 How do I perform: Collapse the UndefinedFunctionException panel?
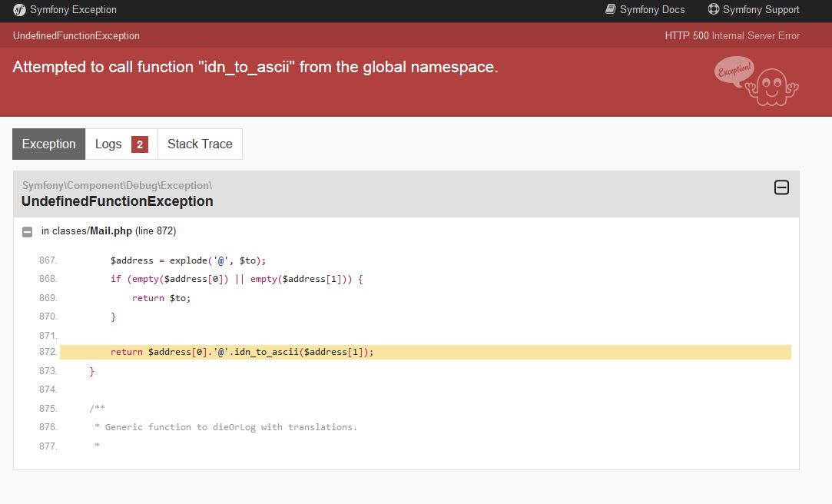click(781, 187)
